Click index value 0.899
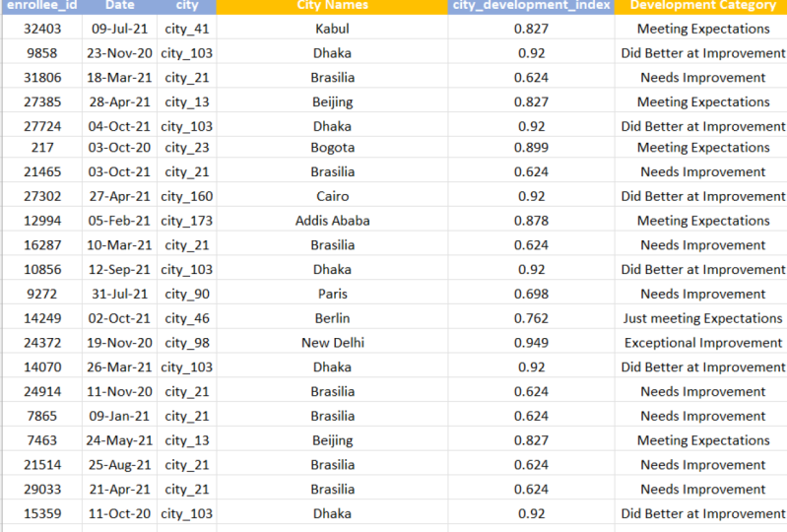787x532 pixels. tap(531, 148)
